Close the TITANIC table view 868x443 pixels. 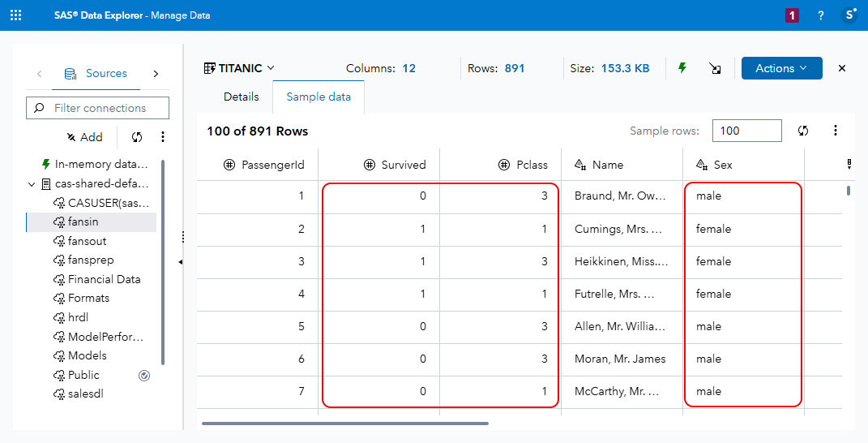pyautogui.click(x=842, y=68)
